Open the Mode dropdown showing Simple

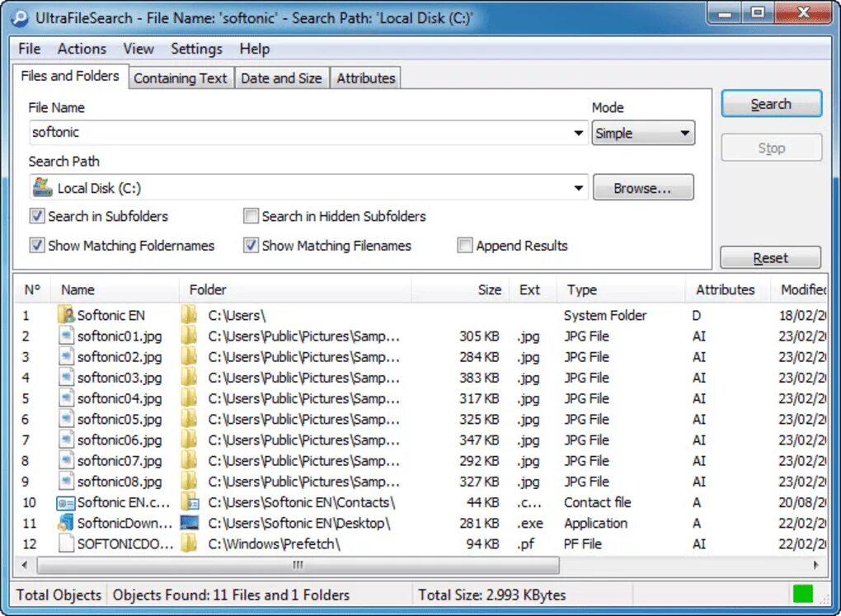coord(643,133)
